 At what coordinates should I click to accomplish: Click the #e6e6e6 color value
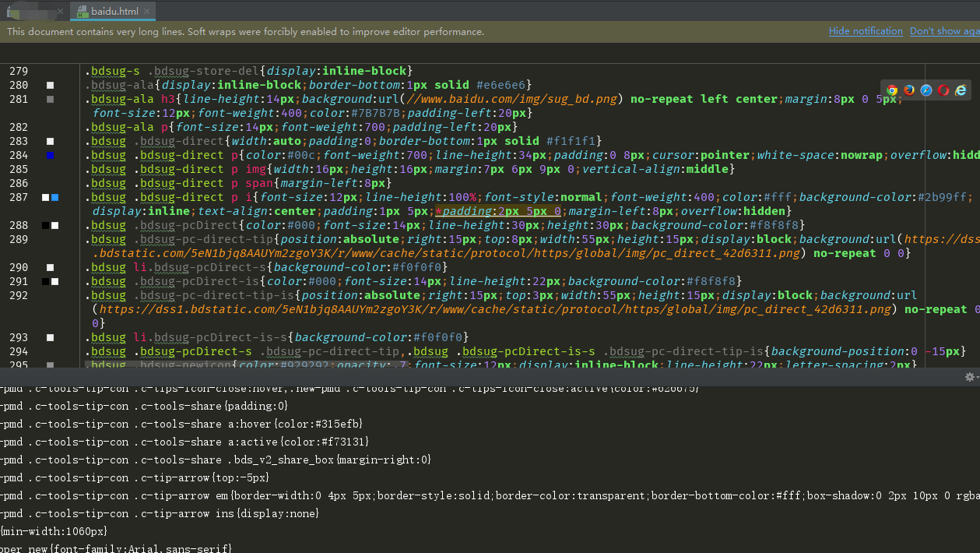click(501, 85)
